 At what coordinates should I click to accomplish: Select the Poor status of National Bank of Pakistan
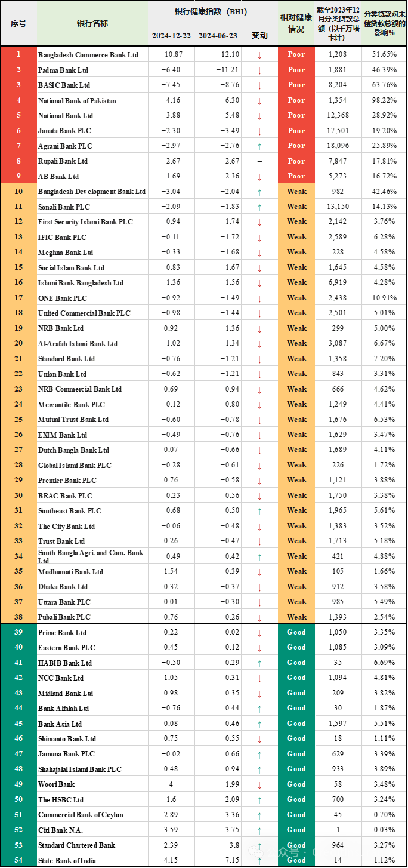296,100
